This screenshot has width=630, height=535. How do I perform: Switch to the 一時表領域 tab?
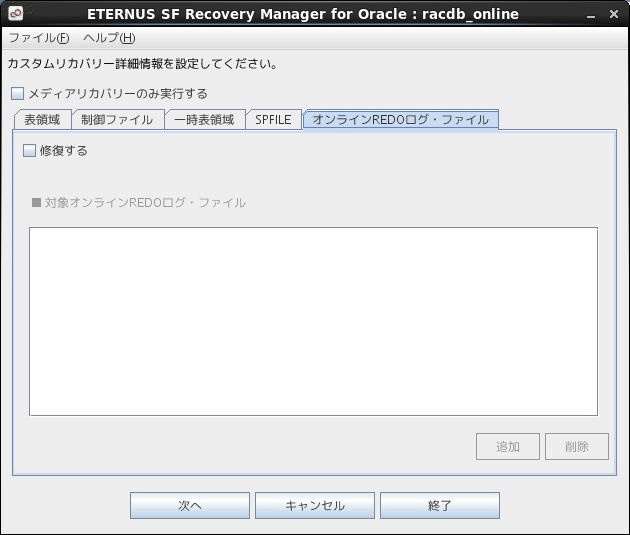(x=205, y=120)
